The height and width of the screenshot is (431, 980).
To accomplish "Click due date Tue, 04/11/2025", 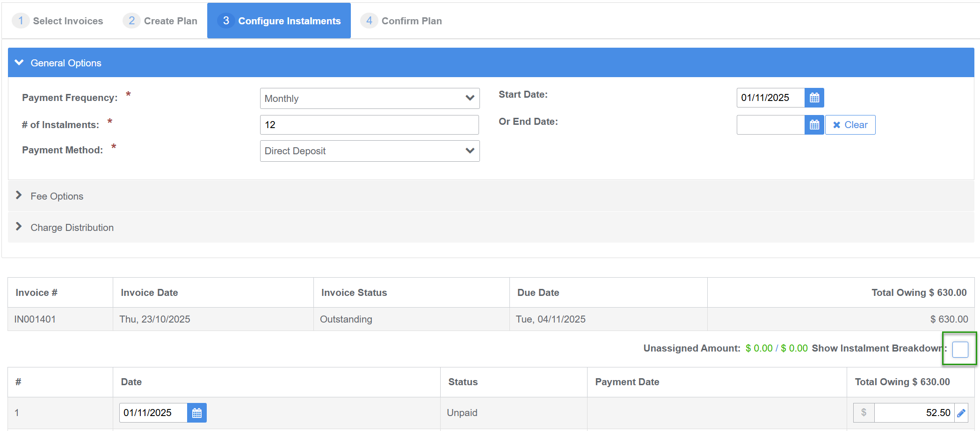I will (x=551, y=319).
